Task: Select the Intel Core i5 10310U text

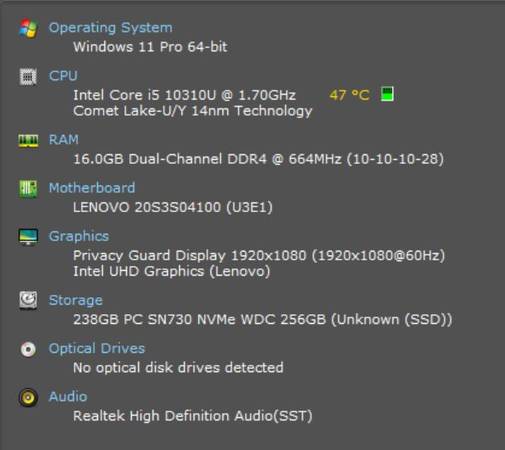Action: pos(145,95)
